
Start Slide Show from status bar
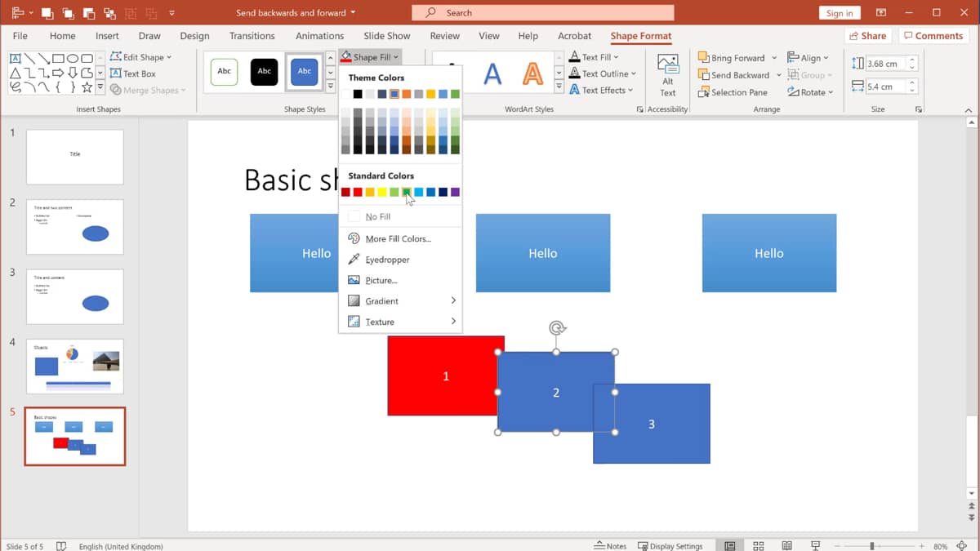(816, 546)
